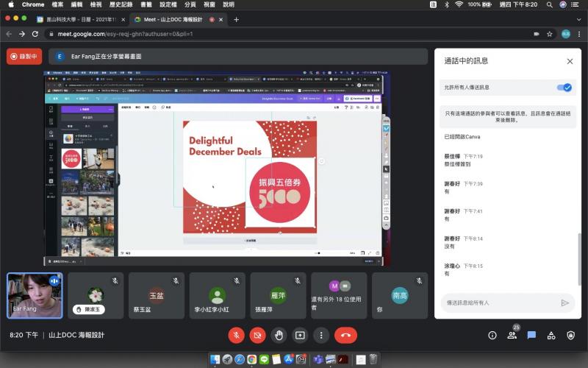
Task: Close the Meet browser tab
Action: pos(221,20)
